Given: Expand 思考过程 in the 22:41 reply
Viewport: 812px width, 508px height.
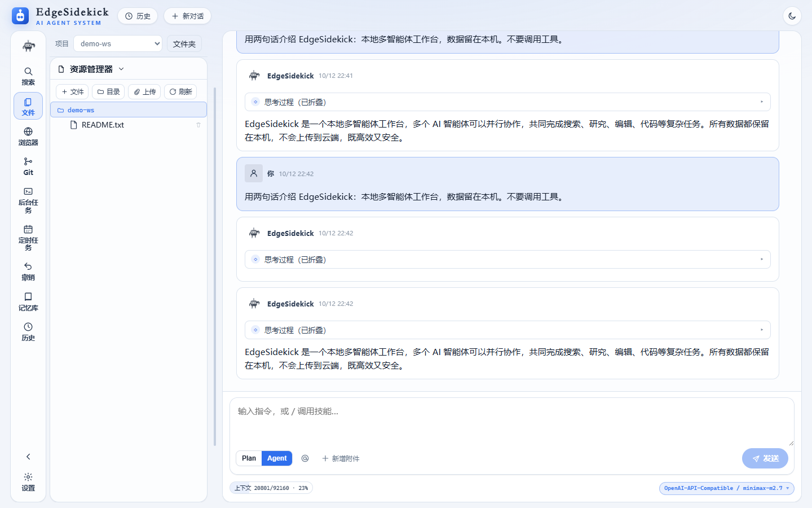Looking at the screenshot, I should click(x=507, y=102).
